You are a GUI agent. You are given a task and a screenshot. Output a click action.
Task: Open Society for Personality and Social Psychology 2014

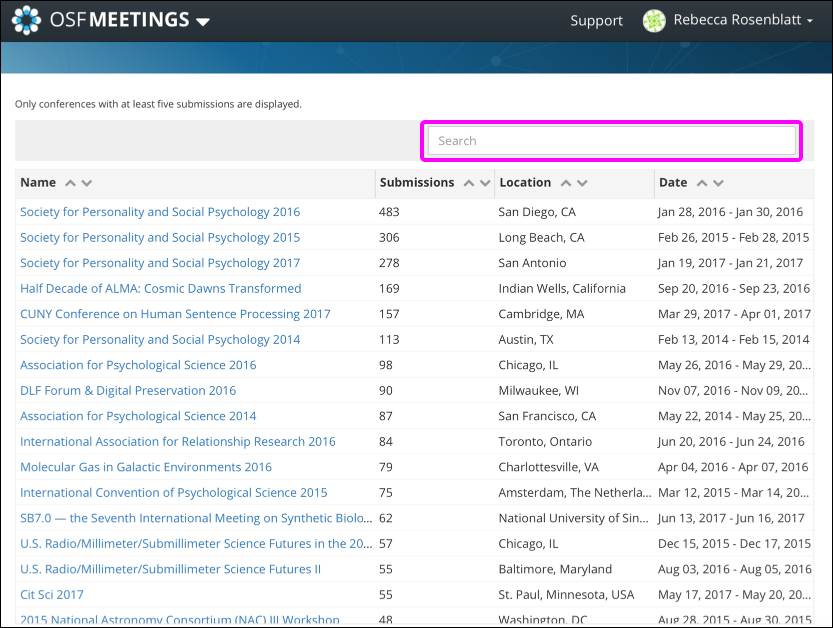(160, 340)
